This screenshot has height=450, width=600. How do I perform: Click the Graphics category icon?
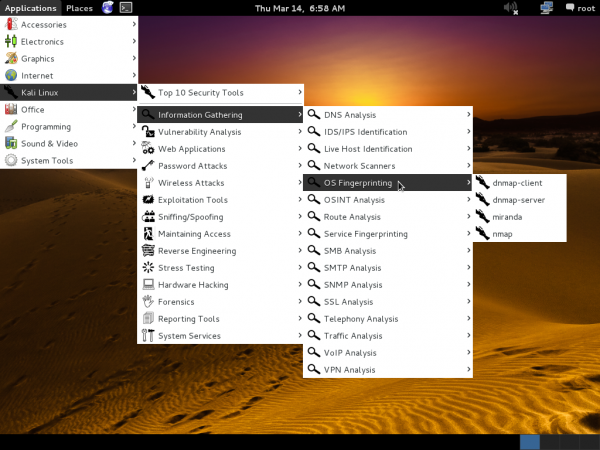[11, 58]
